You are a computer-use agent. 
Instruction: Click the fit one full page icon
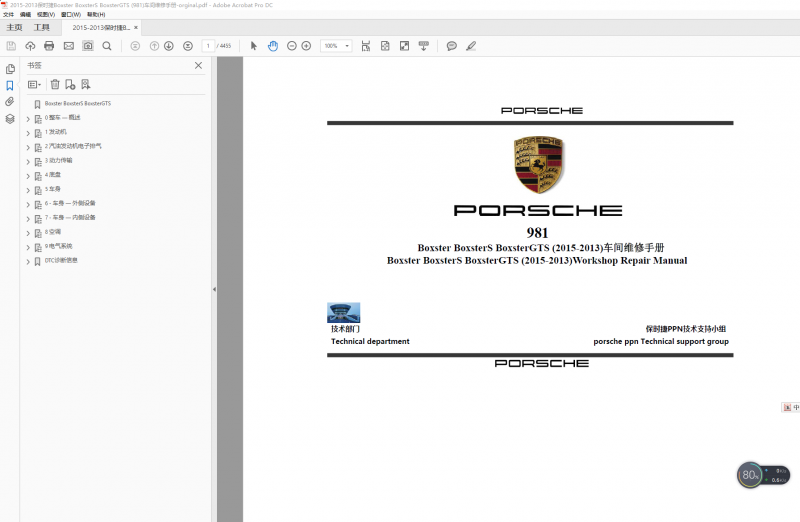385,46
